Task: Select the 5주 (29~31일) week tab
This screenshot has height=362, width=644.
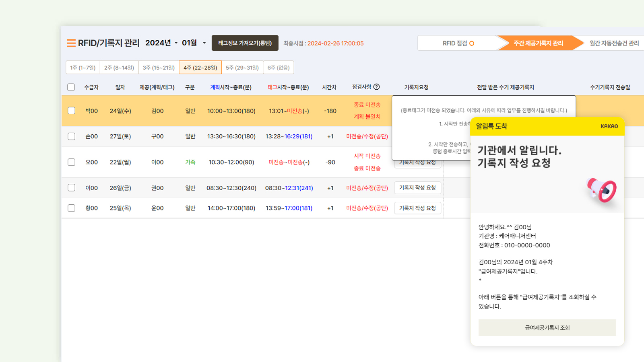Action: tap(242, 68)
